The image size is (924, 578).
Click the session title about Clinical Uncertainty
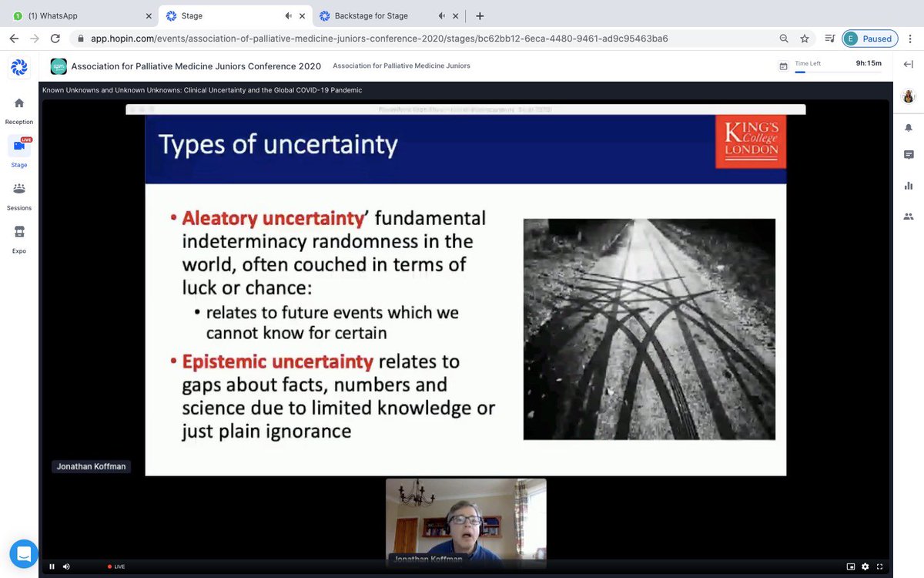click(203, 90)
